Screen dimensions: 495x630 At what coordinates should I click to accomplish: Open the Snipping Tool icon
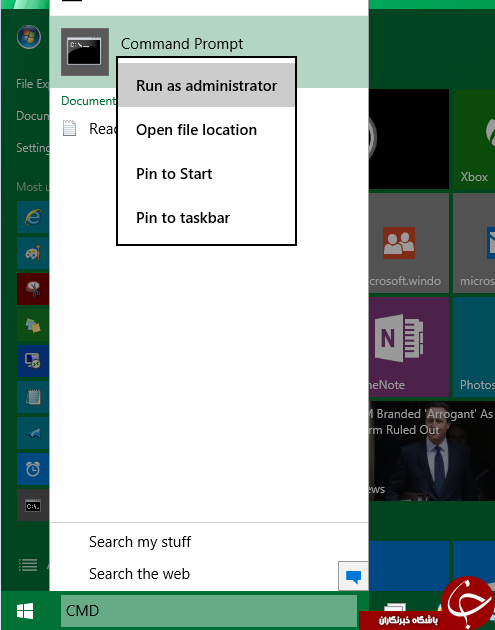pyautogui.click(x=33, y=289)
